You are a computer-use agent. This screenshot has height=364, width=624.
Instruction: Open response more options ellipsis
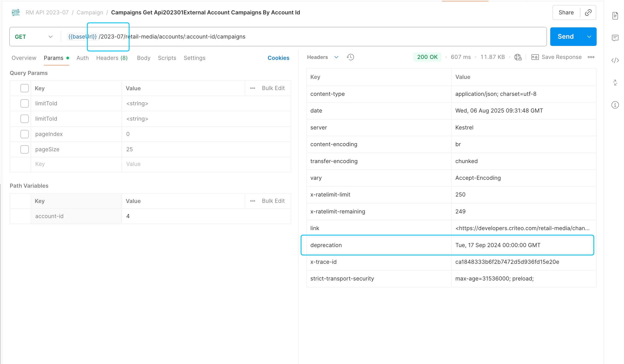coord(591,57)
